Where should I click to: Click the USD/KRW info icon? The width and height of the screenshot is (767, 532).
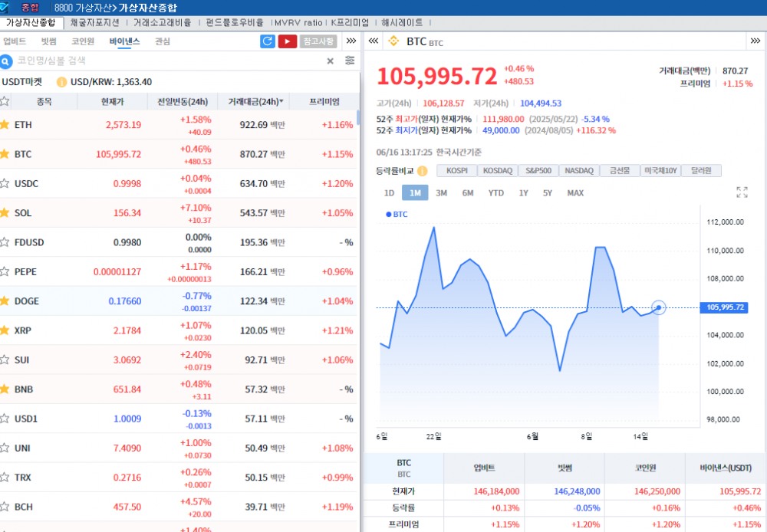tap(61, 82)
